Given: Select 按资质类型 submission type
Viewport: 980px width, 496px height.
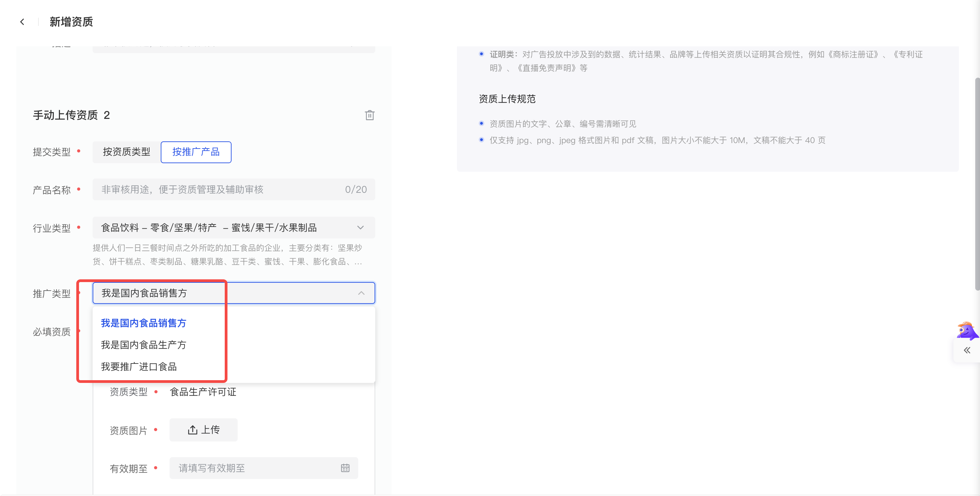Looking at the screenshot, I should point(126,152).
